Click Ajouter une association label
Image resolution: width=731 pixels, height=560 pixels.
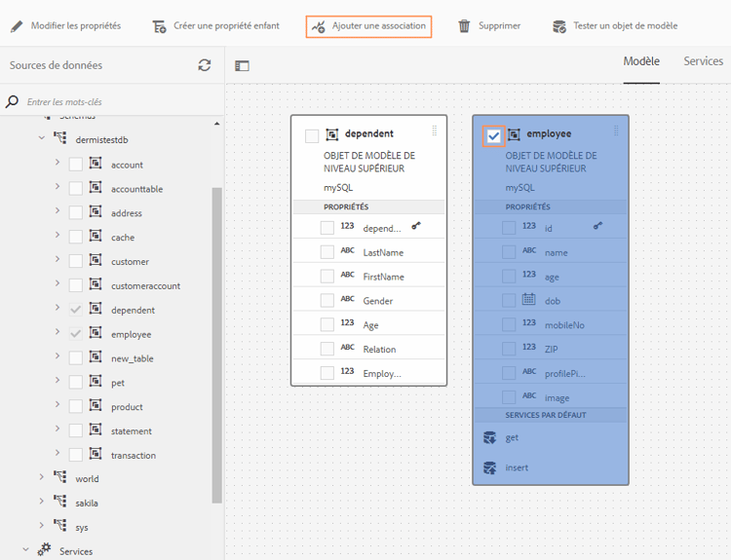click(x=378, y=26)
